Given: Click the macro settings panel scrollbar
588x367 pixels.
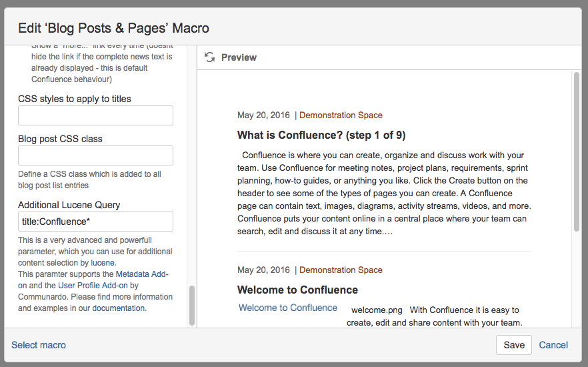Looking at the screenshot, I should tap(192, 305).
